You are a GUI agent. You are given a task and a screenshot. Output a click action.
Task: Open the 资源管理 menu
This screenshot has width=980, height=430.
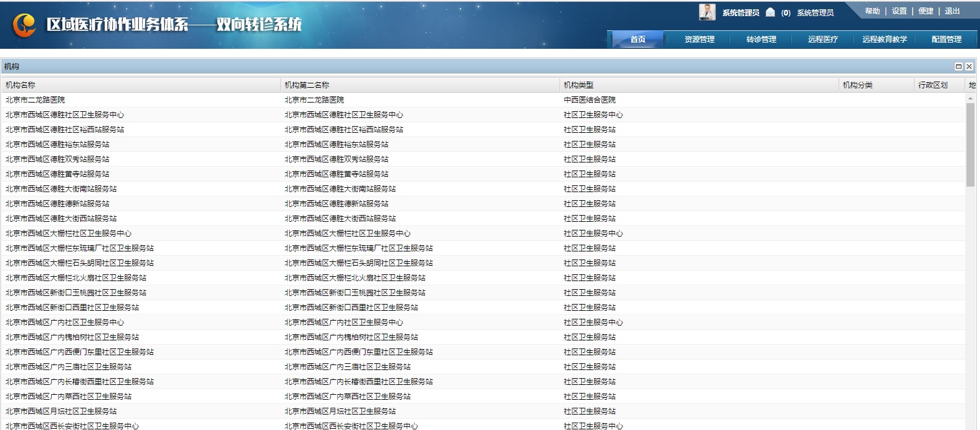tap(699, 40)
